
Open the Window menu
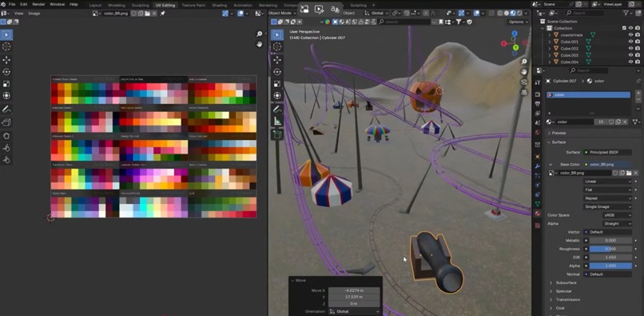tap(57, 4)
